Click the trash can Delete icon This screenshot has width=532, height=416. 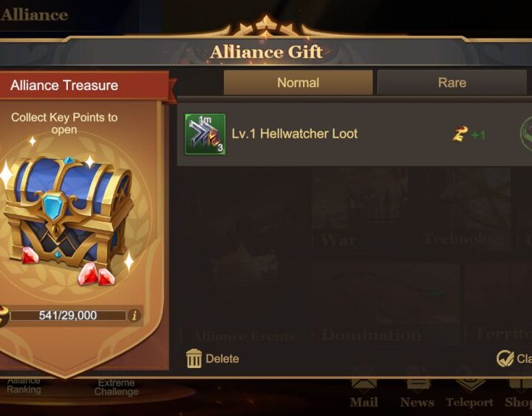(194, 358)
